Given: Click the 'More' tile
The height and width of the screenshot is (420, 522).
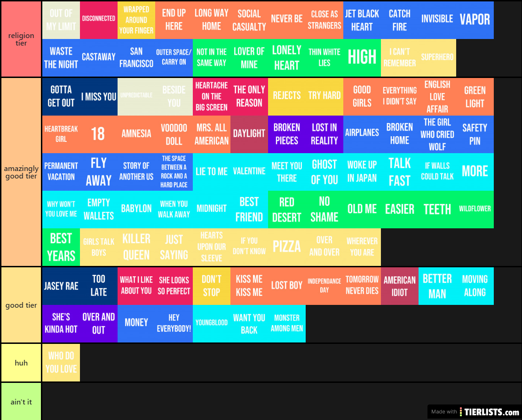Looking at the screenshot, I should click(475, 172).
